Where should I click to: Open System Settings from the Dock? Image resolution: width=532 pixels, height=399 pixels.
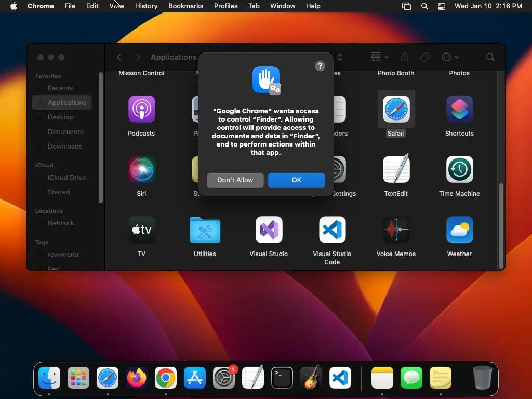(224, 378)
